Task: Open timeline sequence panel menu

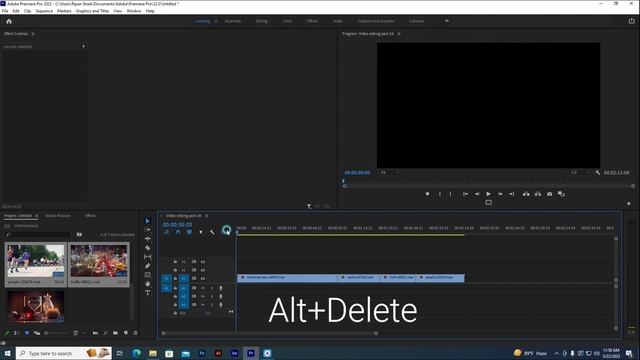Action: point(207,216)
